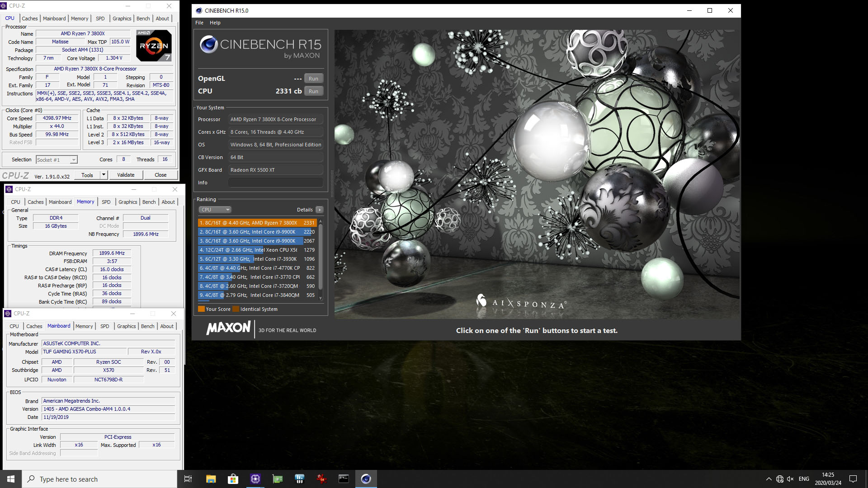Click the Cinebench R15 logo sphere
Image resolution: width=868 pixels, height=488 pixels.
click(x=209, y=44)
